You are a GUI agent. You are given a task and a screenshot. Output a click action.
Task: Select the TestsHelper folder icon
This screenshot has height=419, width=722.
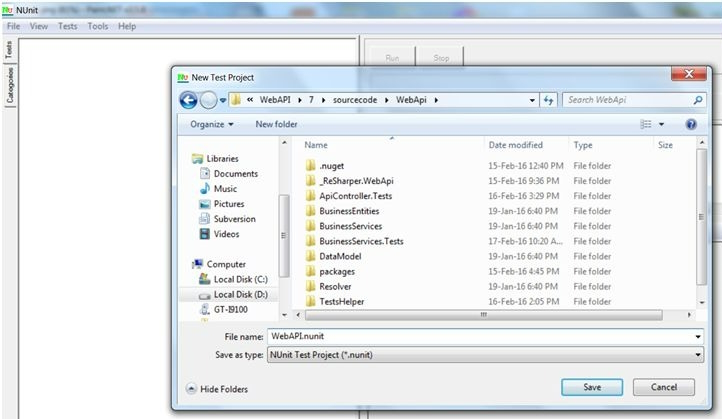pyautogui.click(x=311, y=302)
